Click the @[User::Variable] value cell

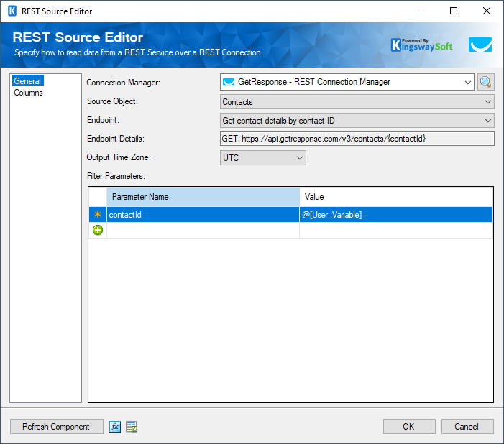tap(396, 215)
